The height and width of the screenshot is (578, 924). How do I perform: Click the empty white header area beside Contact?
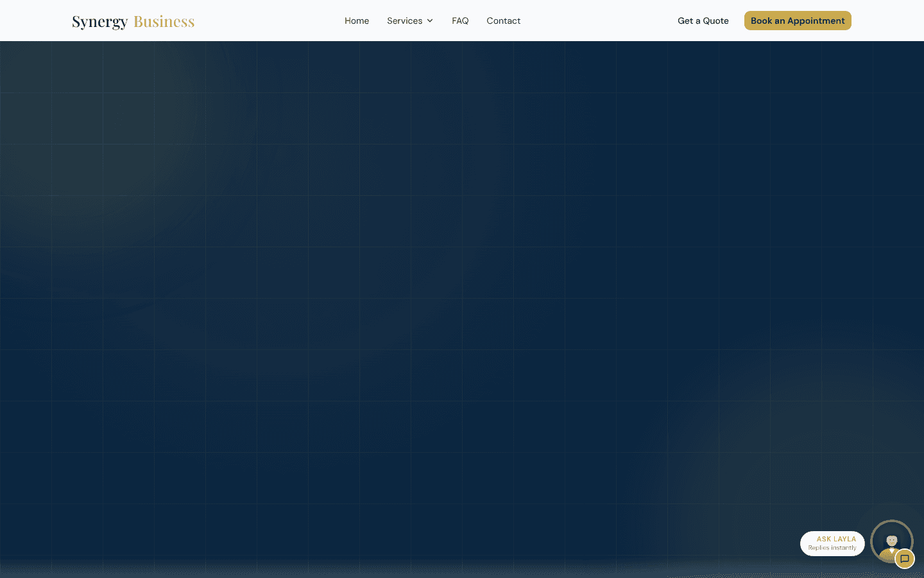tap(597, 21)
